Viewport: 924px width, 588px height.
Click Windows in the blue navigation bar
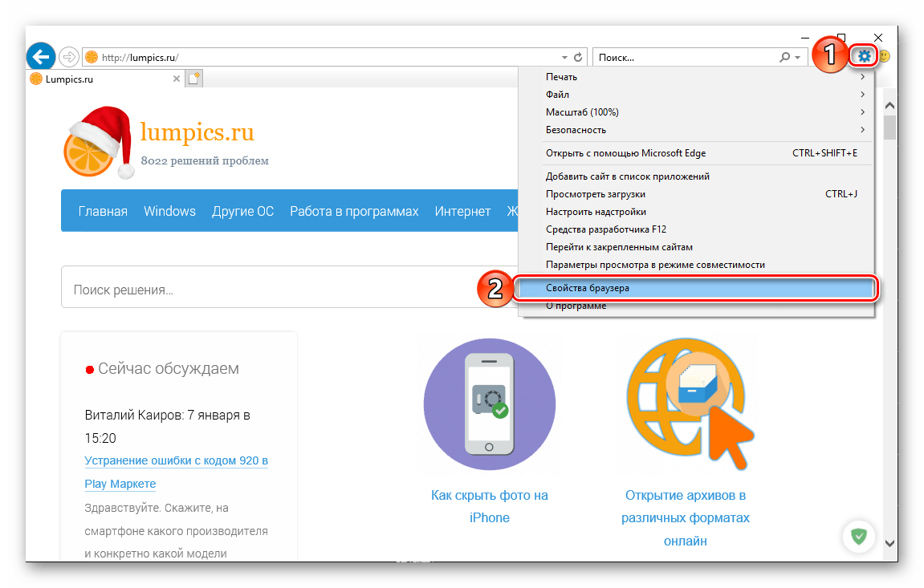(169, 212)
